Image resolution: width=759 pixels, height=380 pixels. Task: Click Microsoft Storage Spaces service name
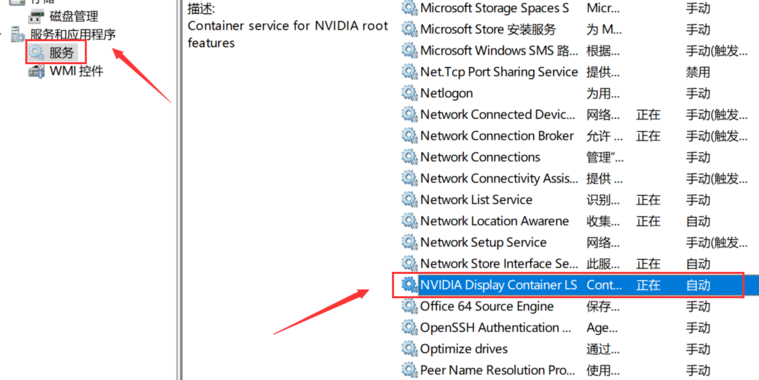click(x=494, y=8)
